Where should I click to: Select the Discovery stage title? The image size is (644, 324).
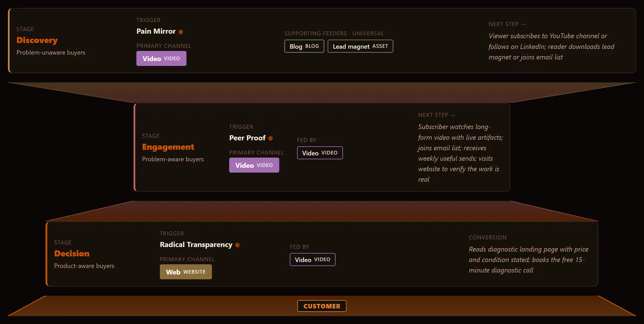[37, 40]
